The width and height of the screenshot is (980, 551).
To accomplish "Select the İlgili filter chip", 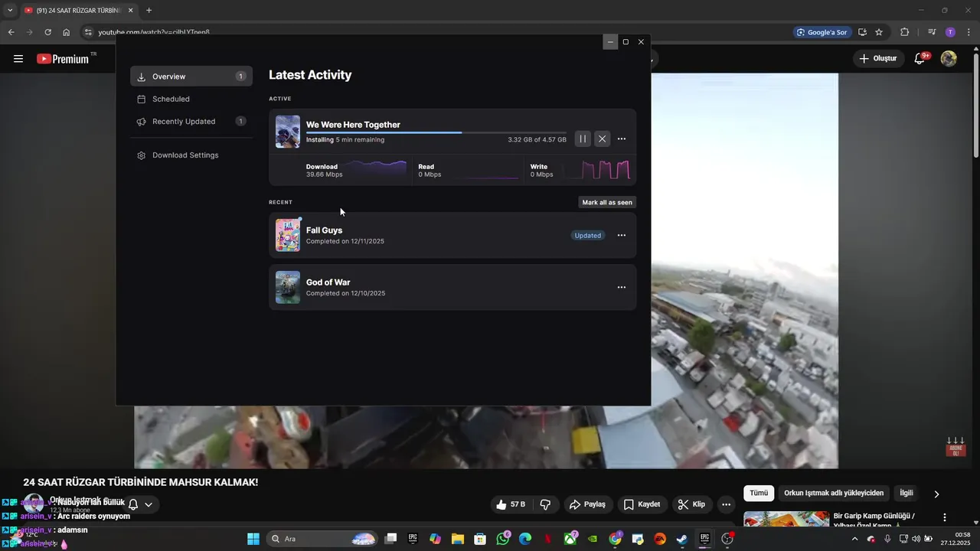I will (x=906, y=494).
